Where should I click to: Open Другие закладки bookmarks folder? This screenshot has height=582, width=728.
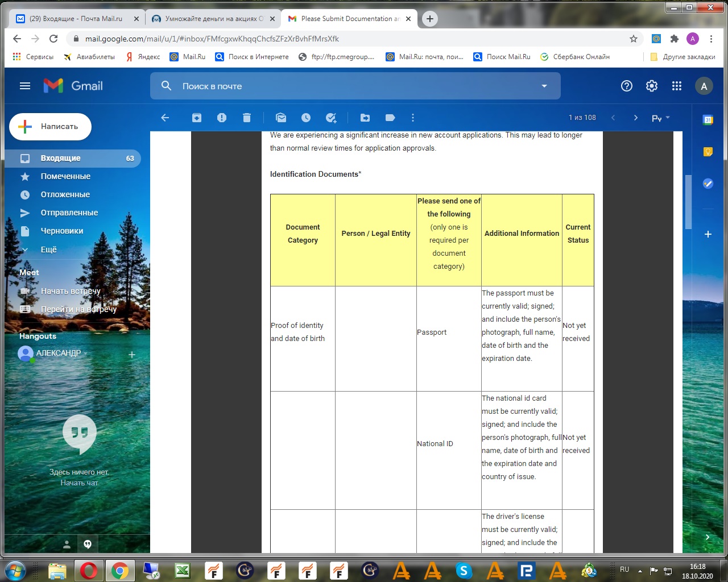tap(682, 57)
